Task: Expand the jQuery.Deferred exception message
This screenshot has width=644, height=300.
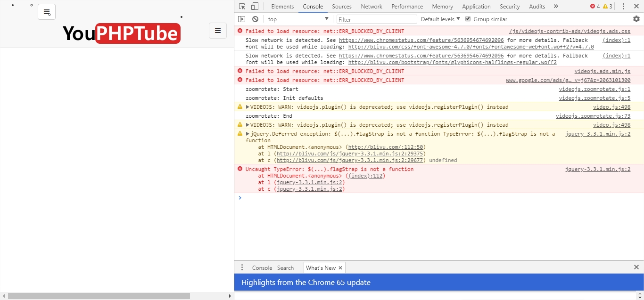Action: [248, 134]
